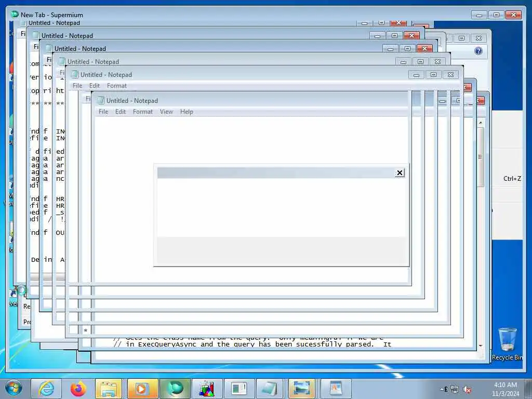The image size is (532, 399).
Task: Open Format menu in Notepad window behind front
Action: pyautogui.click(x=117, y=86)
